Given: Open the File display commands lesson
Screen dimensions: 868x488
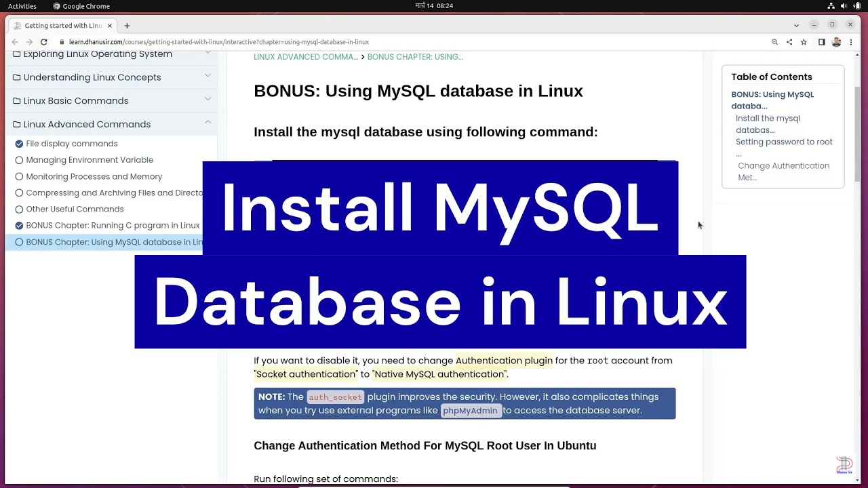Looking at the screenshot, I should point(72,144).
